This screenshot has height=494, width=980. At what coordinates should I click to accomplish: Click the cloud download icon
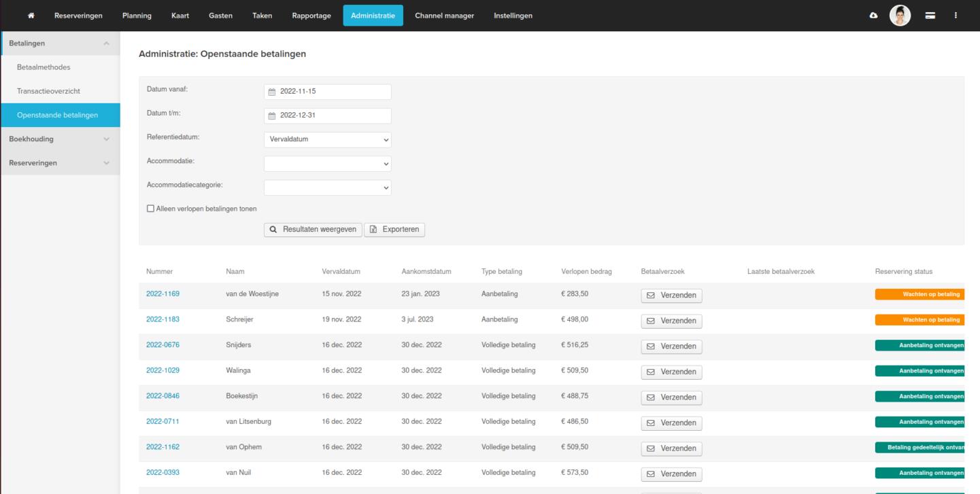874,16
